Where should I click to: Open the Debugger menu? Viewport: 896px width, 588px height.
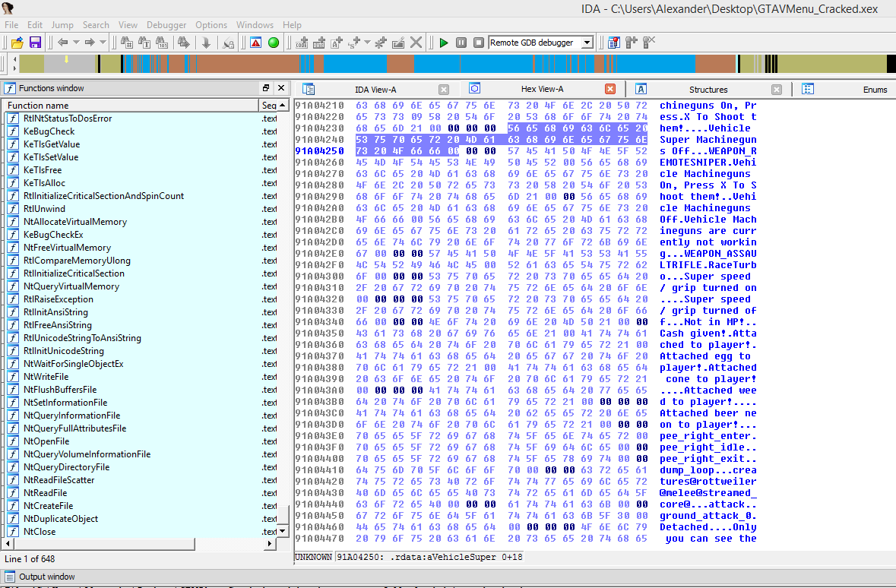click(x=166, y=25)
